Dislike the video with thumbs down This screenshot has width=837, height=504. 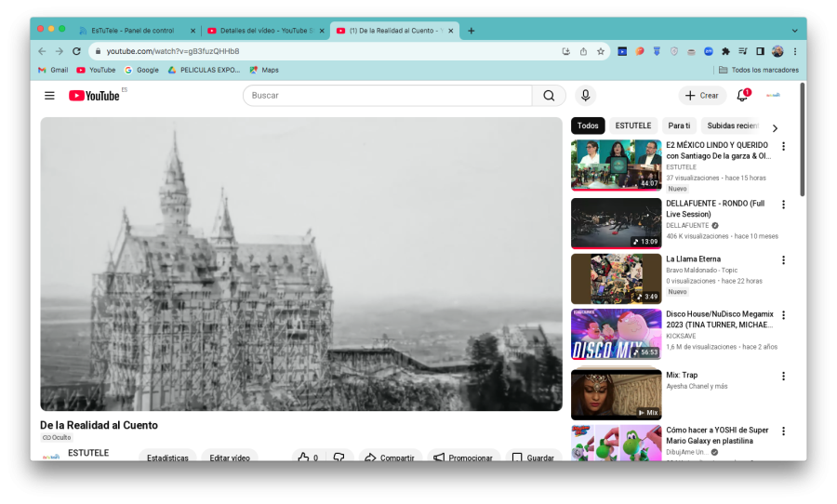[339, 457]
